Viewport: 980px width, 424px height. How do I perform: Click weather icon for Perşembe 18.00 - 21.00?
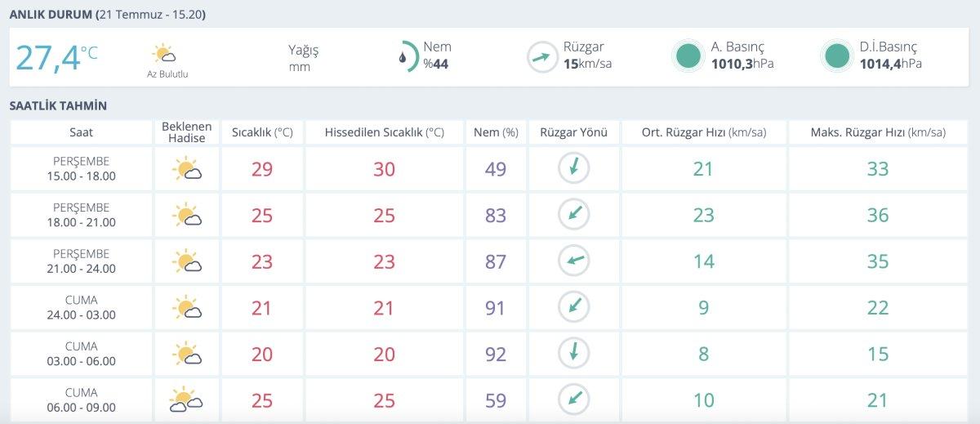(187, 215)
